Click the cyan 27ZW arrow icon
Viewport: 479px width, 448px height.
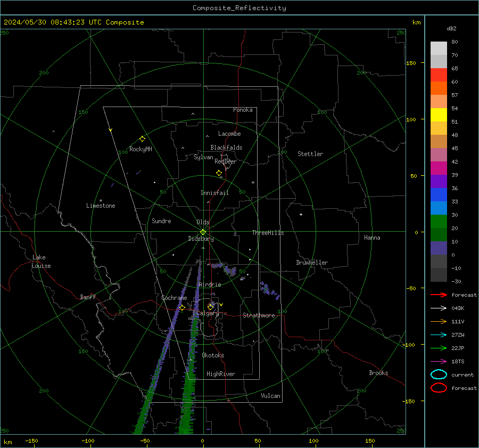(x=439, y=335)
